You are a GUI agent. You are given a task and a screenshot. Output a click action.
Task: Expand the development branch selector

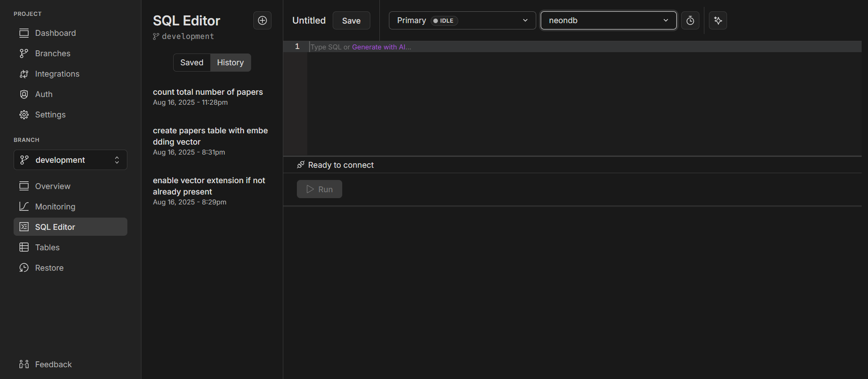70,160
